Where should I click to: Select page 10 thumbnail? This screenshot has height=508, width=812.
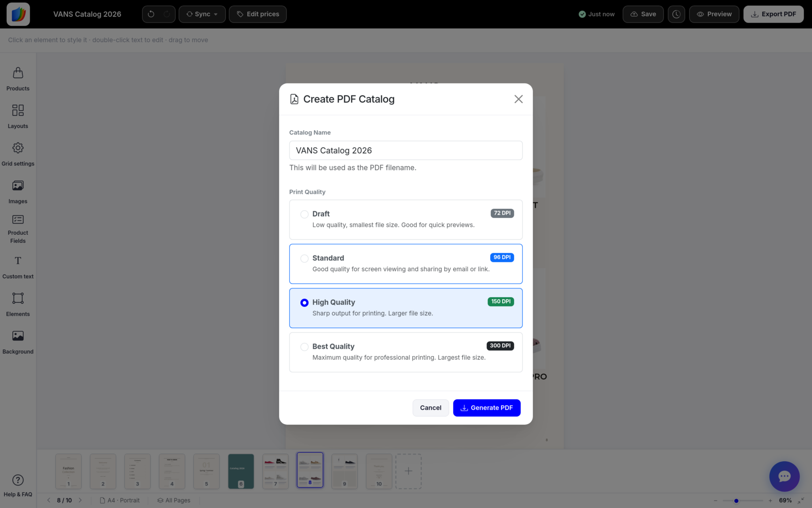(379, 471)
